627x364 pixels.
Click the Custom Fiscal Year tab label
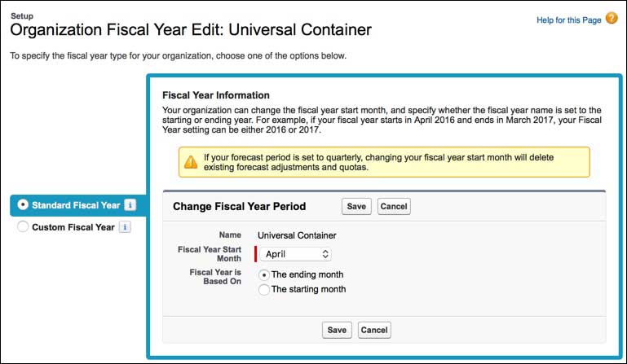pyautogui.click(x=73, y=227)
